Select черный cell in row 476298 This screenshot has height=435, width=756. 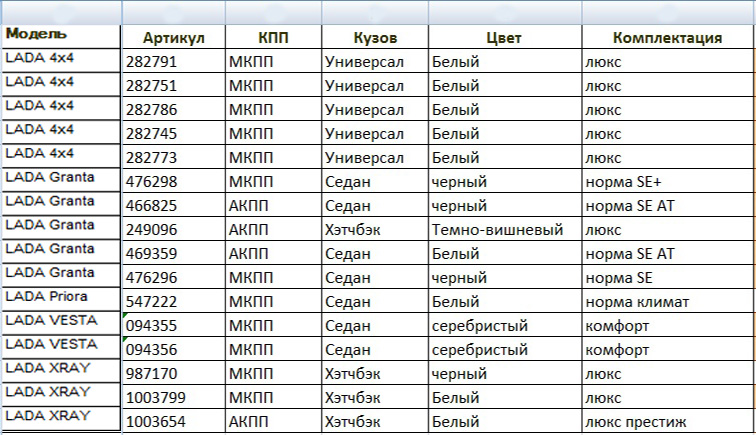pyautogui.click(x=505, y=181)
